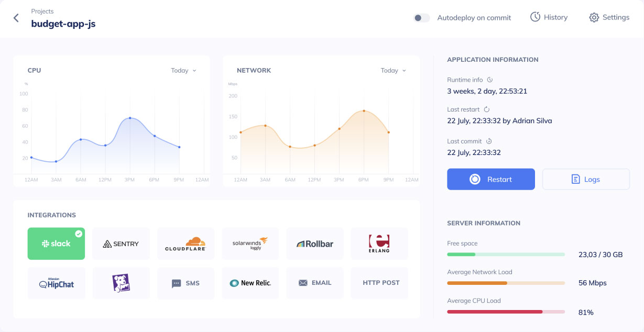The height and width of the screenshot is (332, 644).
Task: Expand the Network chart Today dropdown
Action: pos(393,70)
